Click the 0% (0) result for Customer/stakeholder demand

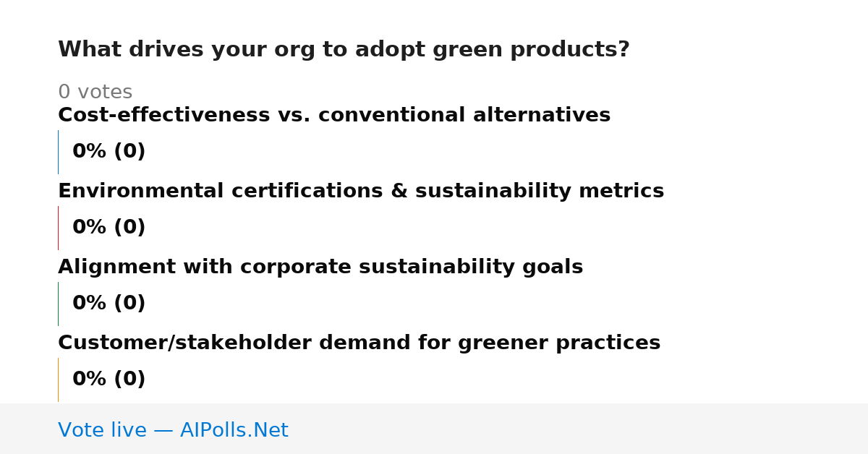[x=109, y=380]
